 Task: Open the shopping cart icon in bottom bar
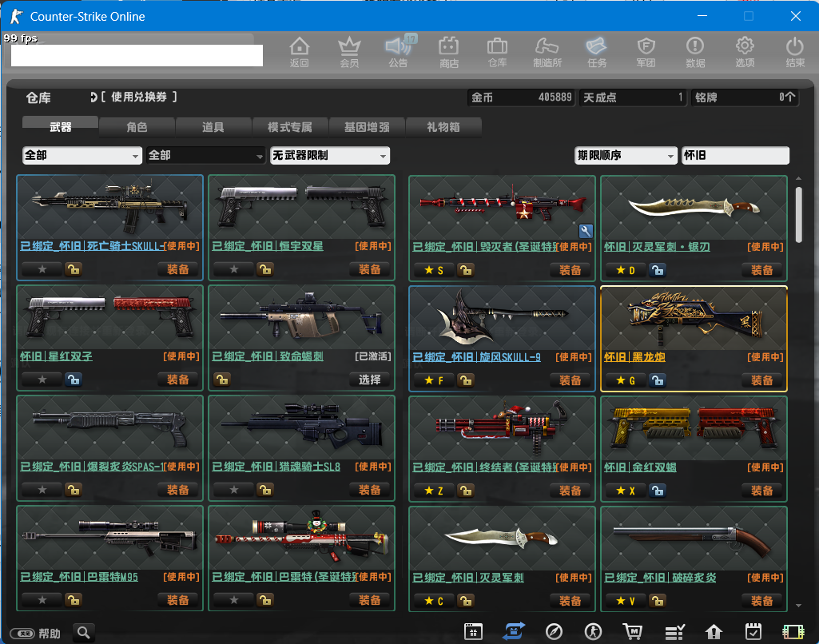pyautogui.click(x=633, y=631)
